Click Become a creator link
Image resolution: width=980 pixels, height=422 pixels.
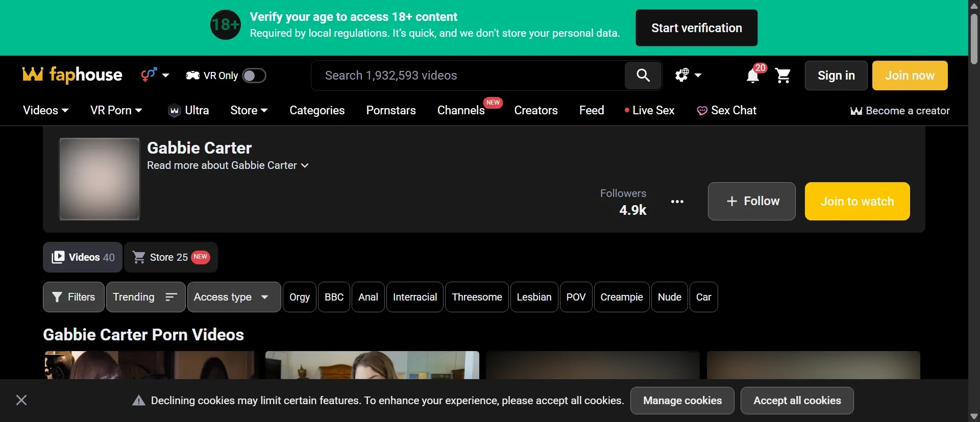tap(900, 111)
